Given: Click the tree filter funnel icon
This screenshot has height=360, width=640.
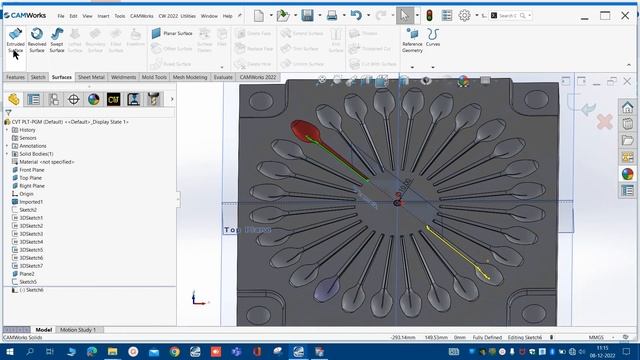Looking at the screenshot, I should (8, 113).
